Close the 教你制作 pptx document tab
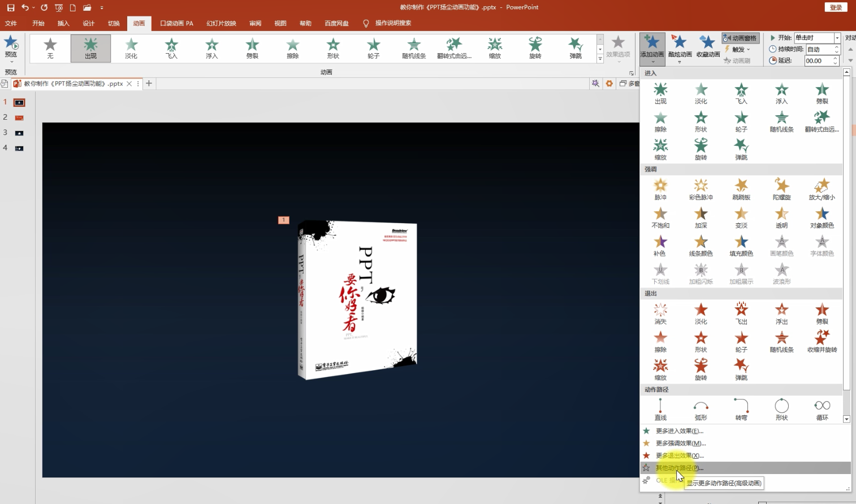The height and width of the screenshot is (504, 856). tap(129, 84)
